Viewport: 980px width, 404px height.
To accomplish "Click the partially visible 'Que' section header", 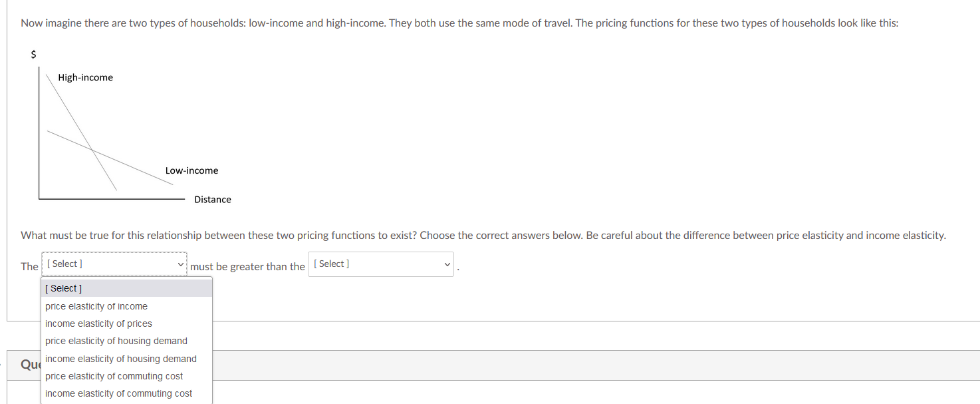I will pos(30,364).
